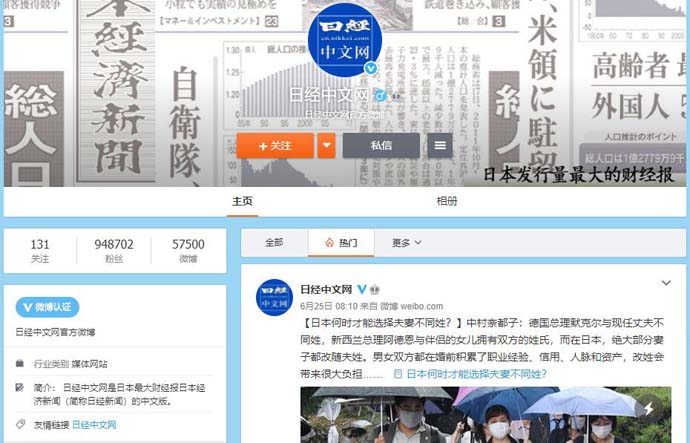
Task: Send a private message via 私信
Action: coord(381,146)
